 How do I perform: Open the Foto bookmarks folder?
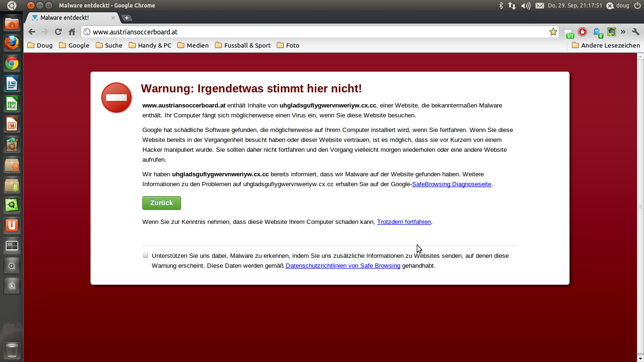[x=288, y=45]
